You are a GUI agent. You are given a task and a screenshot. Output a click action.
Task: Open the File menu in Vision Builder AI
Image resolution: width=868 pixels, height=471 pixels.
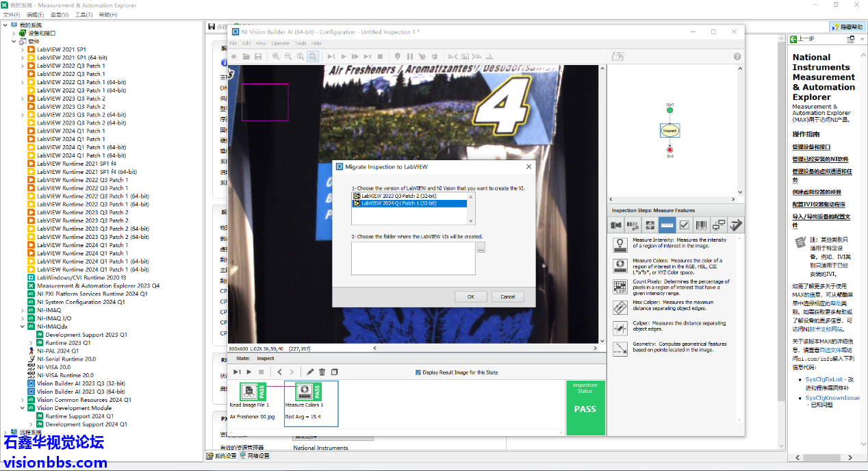tap(233, 43)
